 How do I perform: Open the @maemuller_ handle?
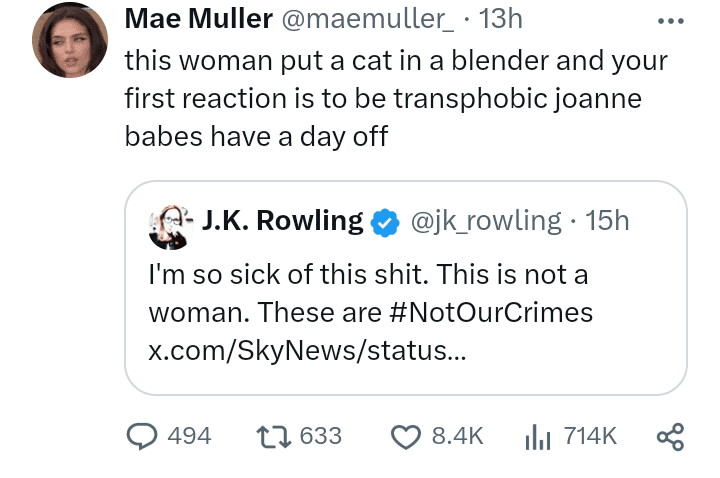tap(367, 20)
